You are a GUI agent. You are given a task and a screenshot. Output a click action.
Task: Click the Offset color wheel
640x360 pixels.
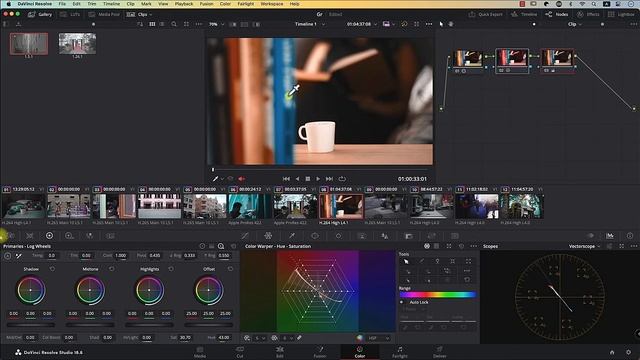209,290
